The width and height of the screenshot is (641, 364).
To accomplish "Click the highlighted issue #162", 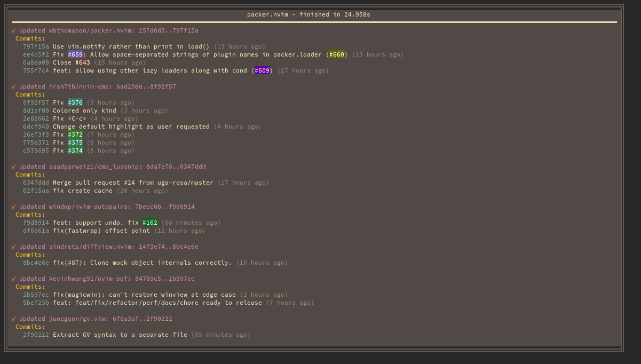I will point(150,223).
